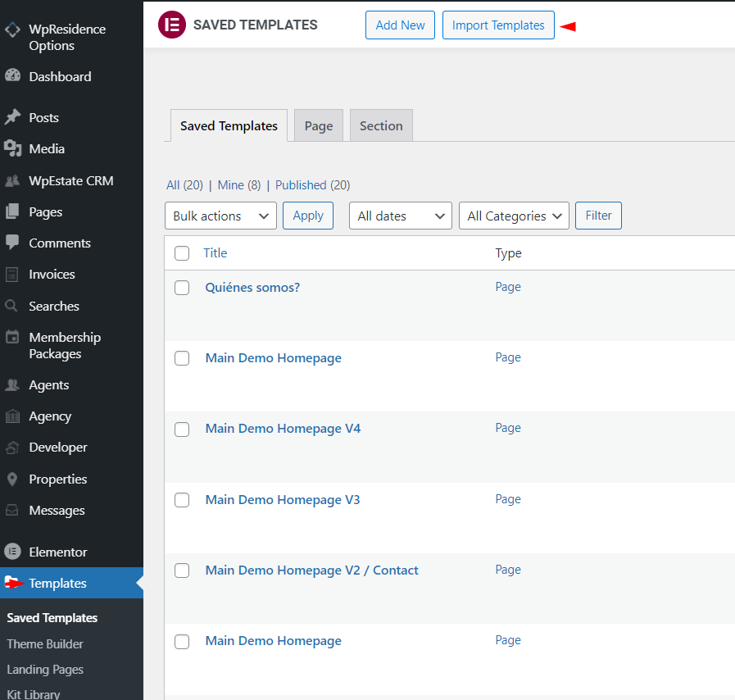Image resolution: width=735 pixels, height=700 pixels.
Task: Click Page type link in Quiénes somos? row
Action: coord(508,287)
